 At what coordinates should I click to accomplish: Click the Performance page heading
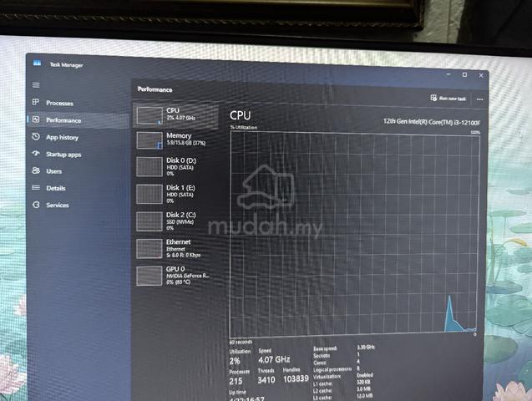[x=155, y=89]
